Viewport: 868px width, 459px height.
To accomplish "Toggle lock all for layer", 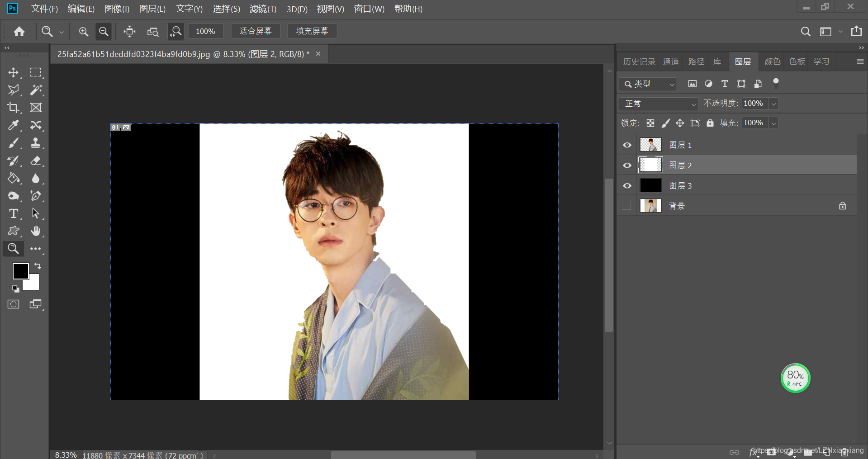I will pyautogui.click(x=710, y=123).
